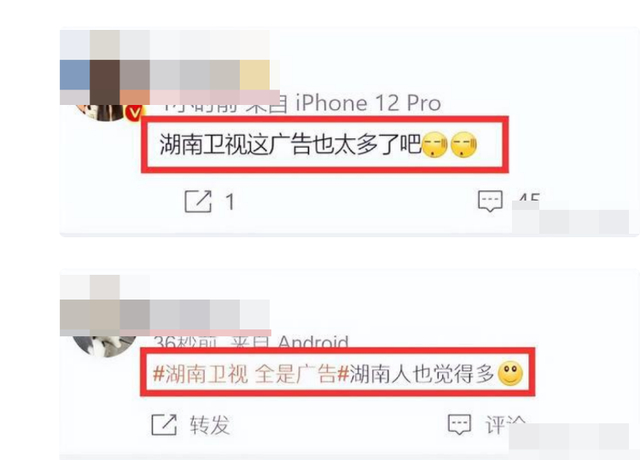Screen dimensions: 640x460
Task: Click smiley emoji in second post
Action: (510, 373)
